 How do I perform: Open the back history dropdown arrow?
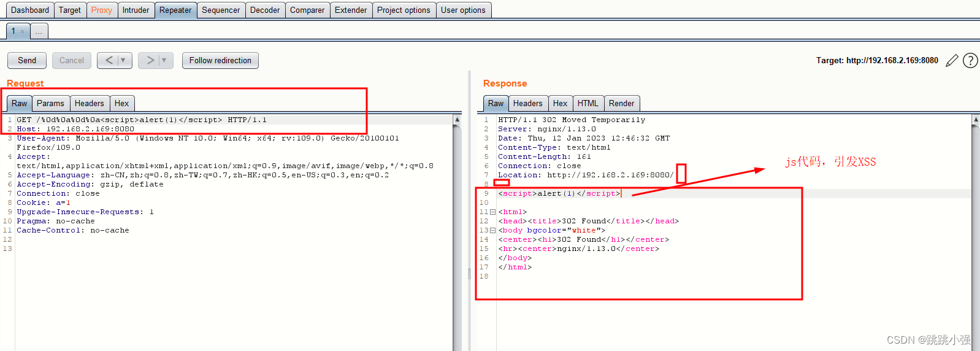coord(123,60)
